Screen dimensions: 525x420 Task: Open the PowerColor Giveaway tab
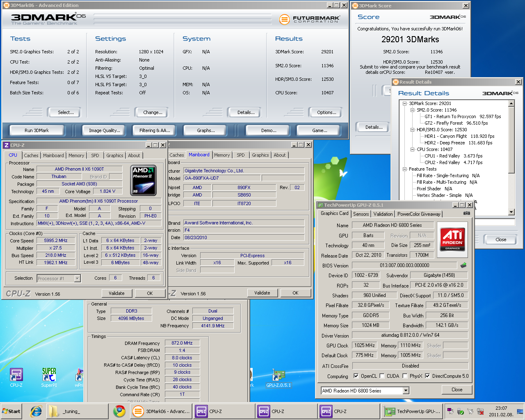coord(419,214)
